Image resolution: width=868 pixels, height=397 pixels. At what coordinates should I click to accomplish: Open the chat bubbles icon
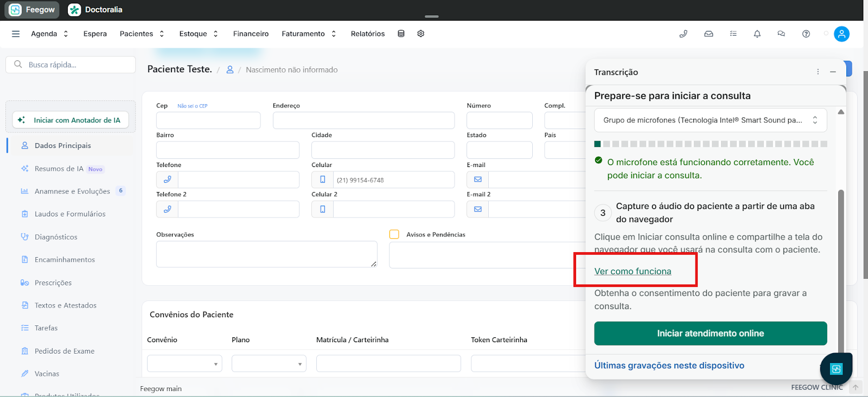781,34
